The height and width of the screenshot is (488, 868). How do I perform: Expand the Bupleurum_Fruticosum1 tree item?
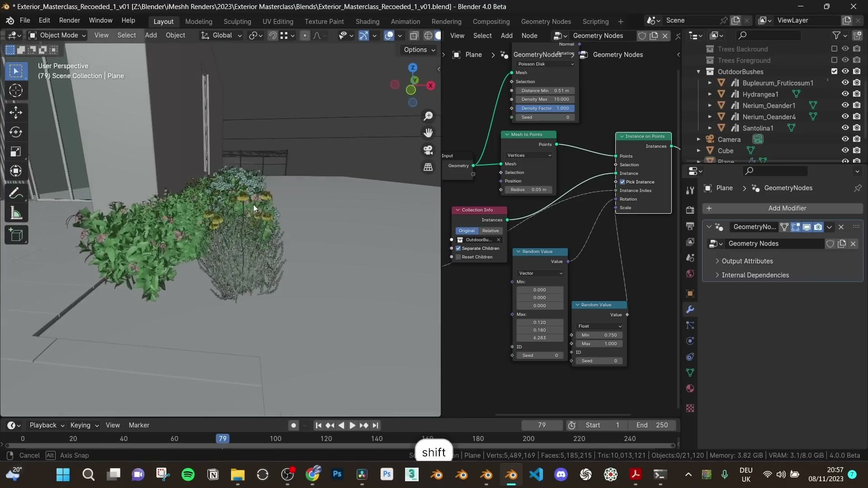pos(710,83)
